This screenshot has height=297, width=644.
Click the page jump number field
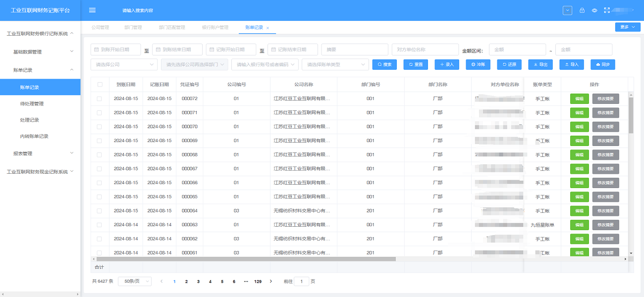click(x=301, y=281)
